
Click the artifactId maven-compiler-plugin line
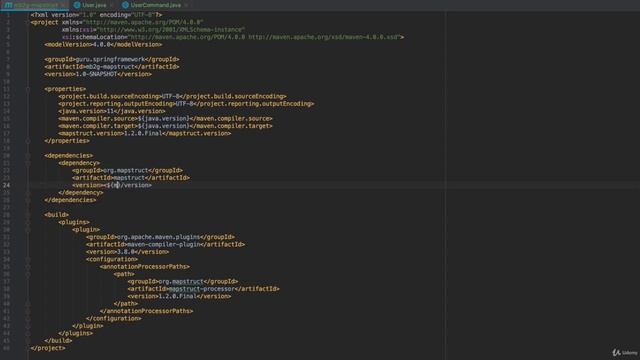(165, 244)
